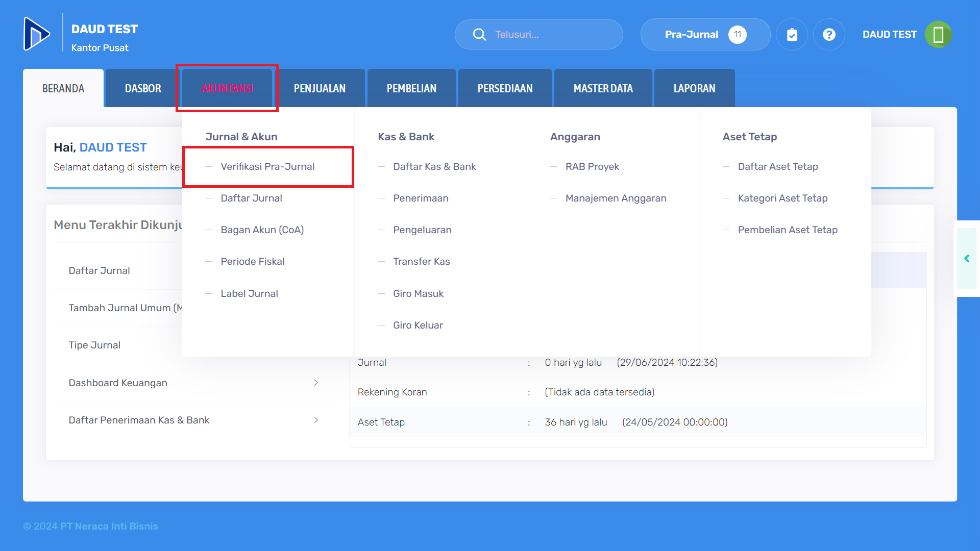Click the Jurnal row timestamp 29/06/2024 10:22:36
Image resolution: width=980 pixels, height=551 pixels.
coord(667,362)
